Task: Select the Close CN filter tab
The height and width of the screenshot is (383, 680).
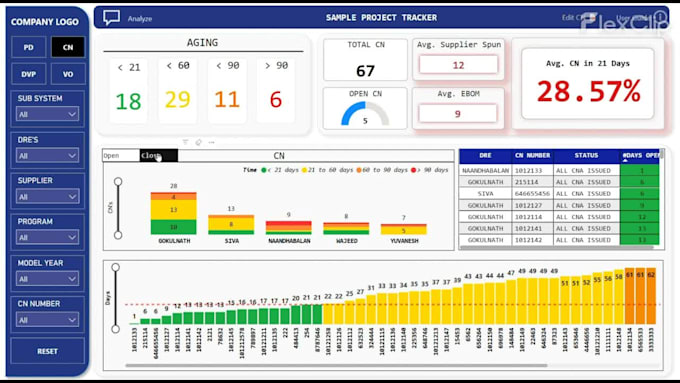Action: pyautogui.click(x=159, y=155)
